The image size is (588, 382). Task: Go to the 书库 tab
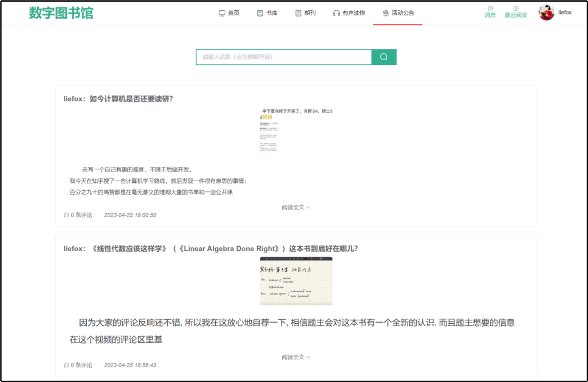tap(267, 13)
